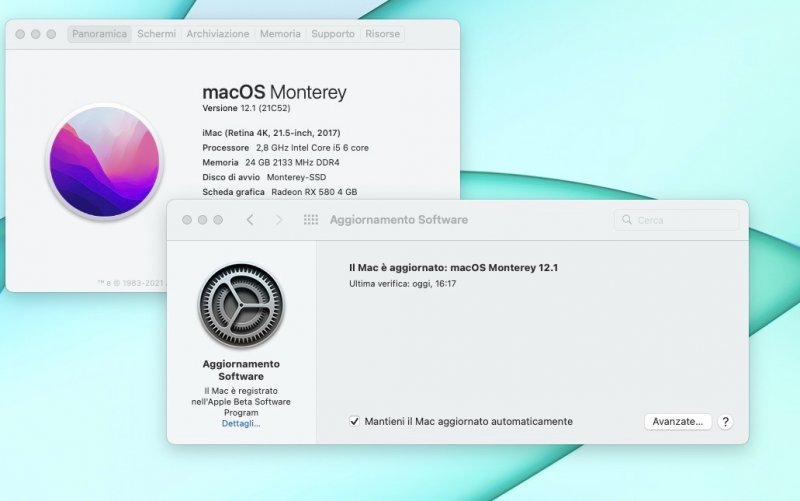Open the Supporto tab
Viewport: 800px width, 501px height.
pyautogui.click(x=333, y=34)
